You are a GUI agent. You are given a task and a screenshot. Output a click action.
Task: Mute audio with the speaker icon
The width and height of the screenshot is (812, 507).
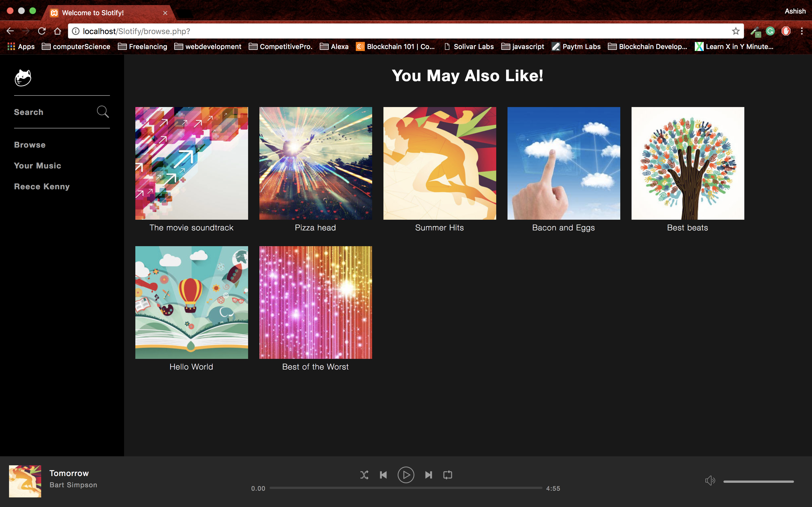[x=710, y=481]
